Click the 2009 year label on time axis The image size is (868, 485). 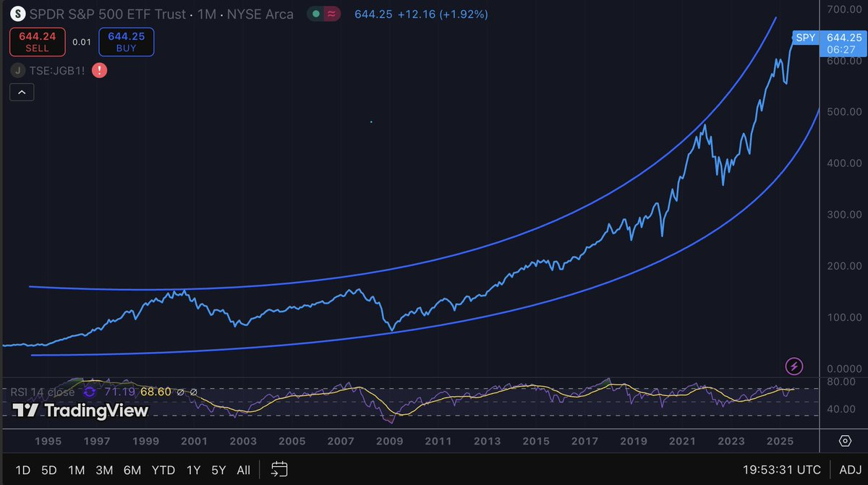click(x=390, y=441)
